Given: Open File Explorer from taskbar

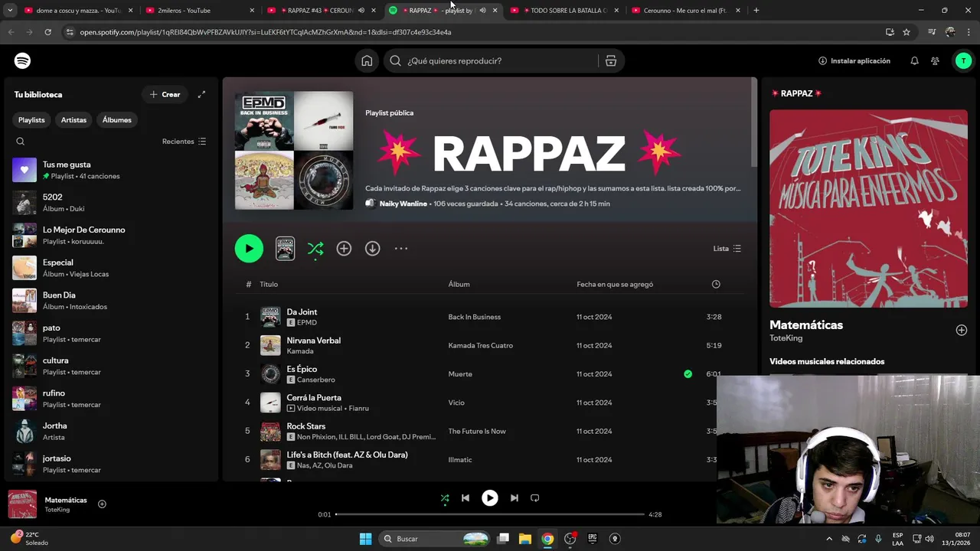Looking at the screenshot, I should point(525,539).
